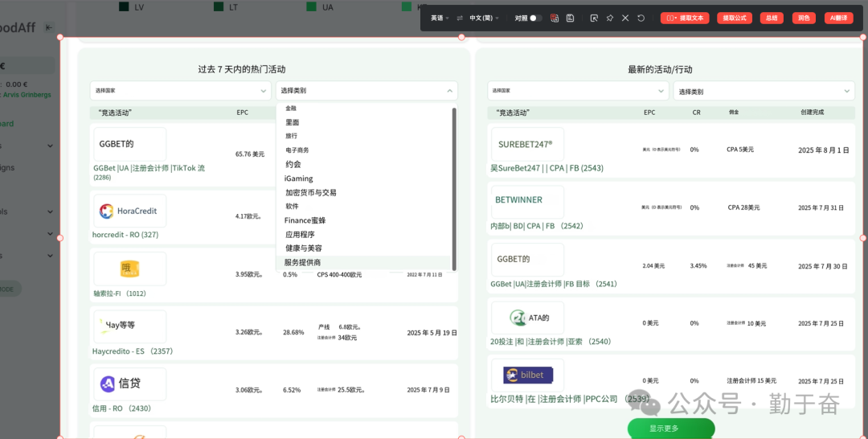Collapse the open 选择类别 dropdown

coord(366,90)
